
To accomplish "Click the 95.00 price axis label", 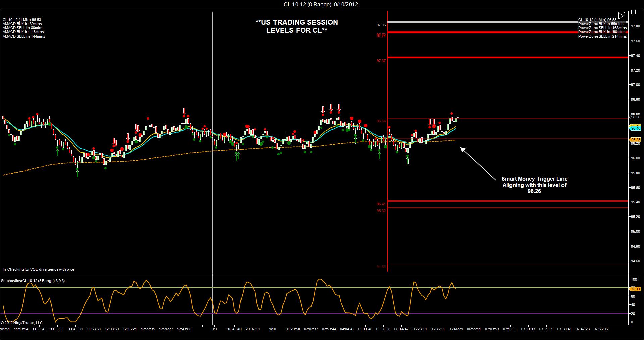I will tap(635, 231).
